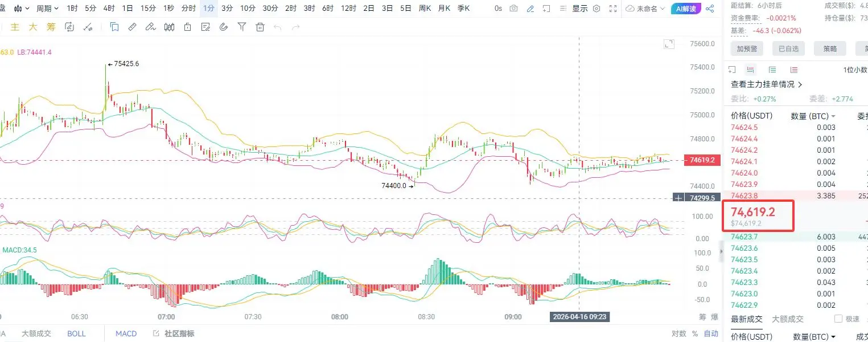Click the filter funnel icon

pos(242,27)
